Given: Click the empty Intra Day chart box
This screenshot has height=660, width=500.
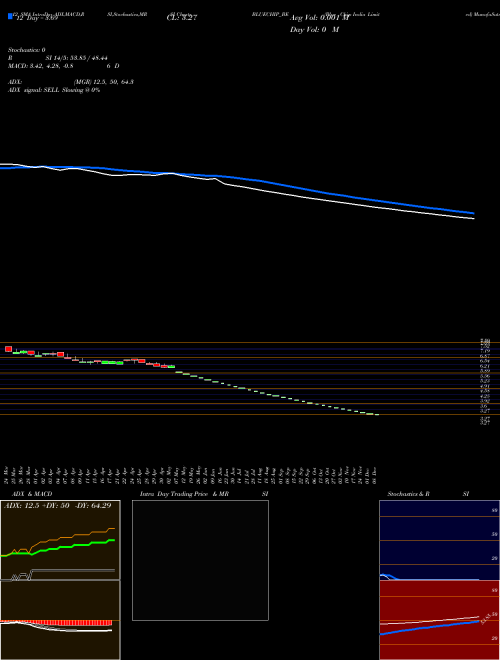Looking at the screenshot, I should 200,560.
